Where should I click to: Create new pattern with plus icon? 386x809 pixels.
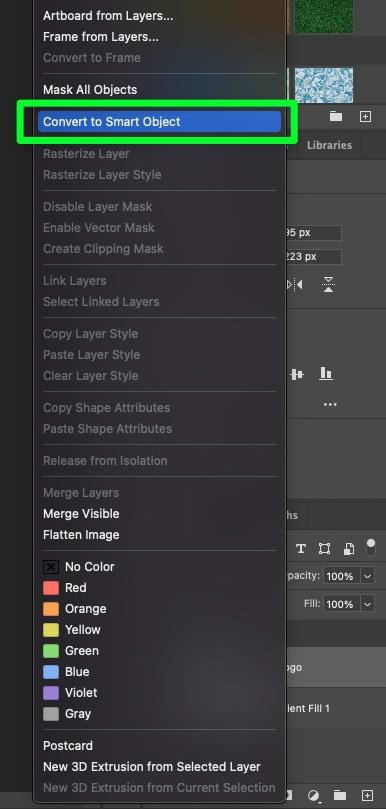click(365, 117)
